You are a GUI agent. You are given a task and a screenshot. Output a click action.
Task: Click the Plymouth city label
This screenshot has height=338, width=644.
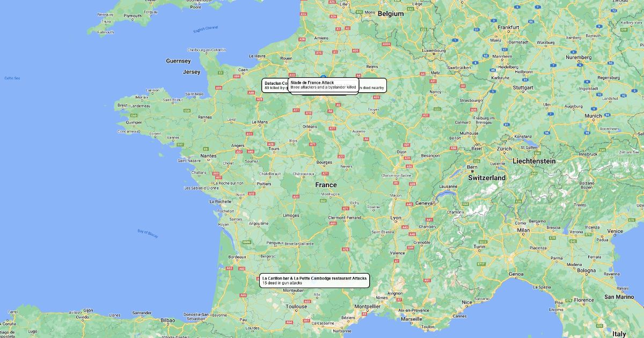[133, 16]
